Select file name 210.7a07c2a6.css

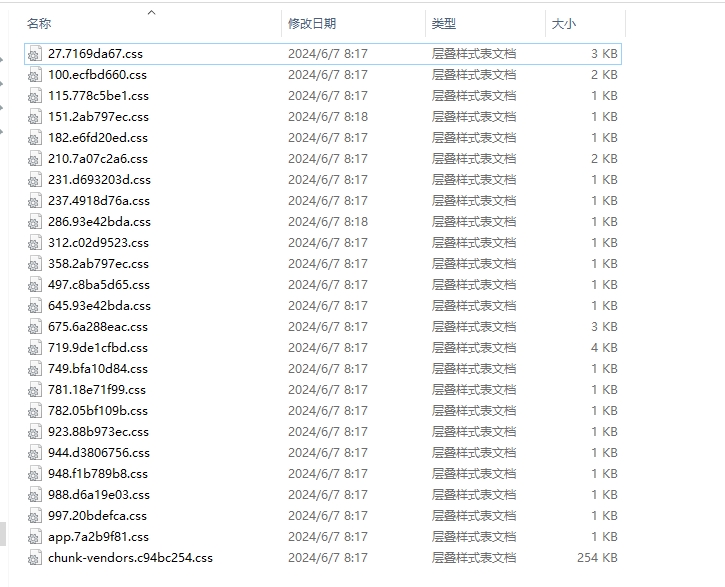(x=98, y=159)
